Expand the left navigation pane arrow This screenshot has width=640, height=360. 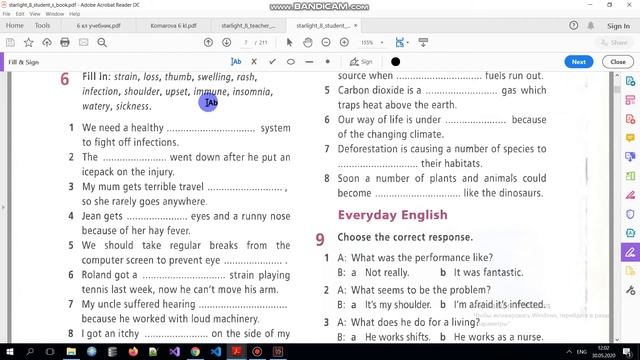pos(3,207)
